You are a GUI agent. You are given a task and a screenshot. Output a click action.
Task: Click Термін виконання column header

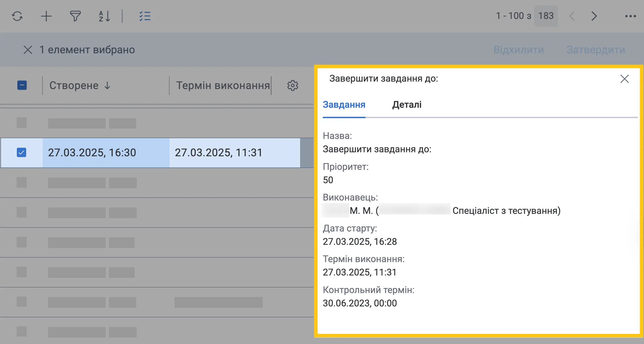point(223,86)
